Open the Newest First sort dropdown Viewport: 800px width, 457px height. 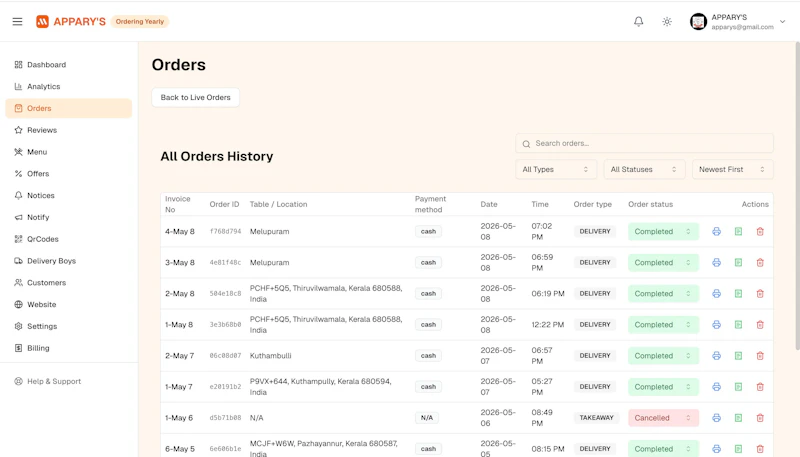point(733,169)
